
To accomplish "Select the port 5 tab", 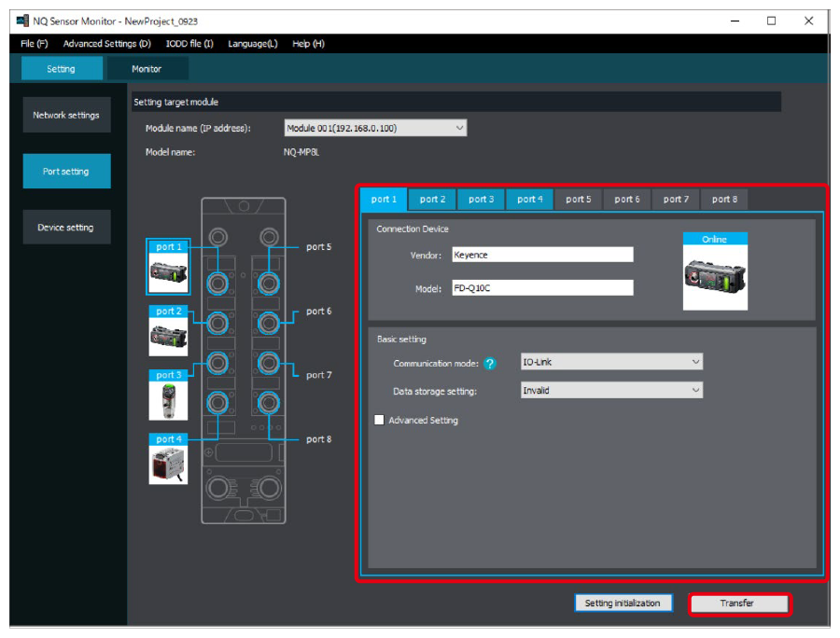I will tap(578, 200).
